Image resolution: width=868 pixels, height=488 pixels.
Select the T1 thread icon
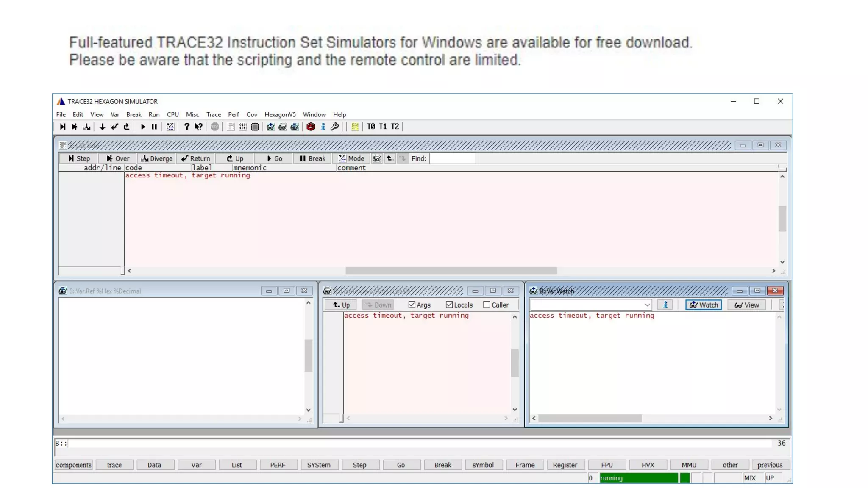[383, 127]
